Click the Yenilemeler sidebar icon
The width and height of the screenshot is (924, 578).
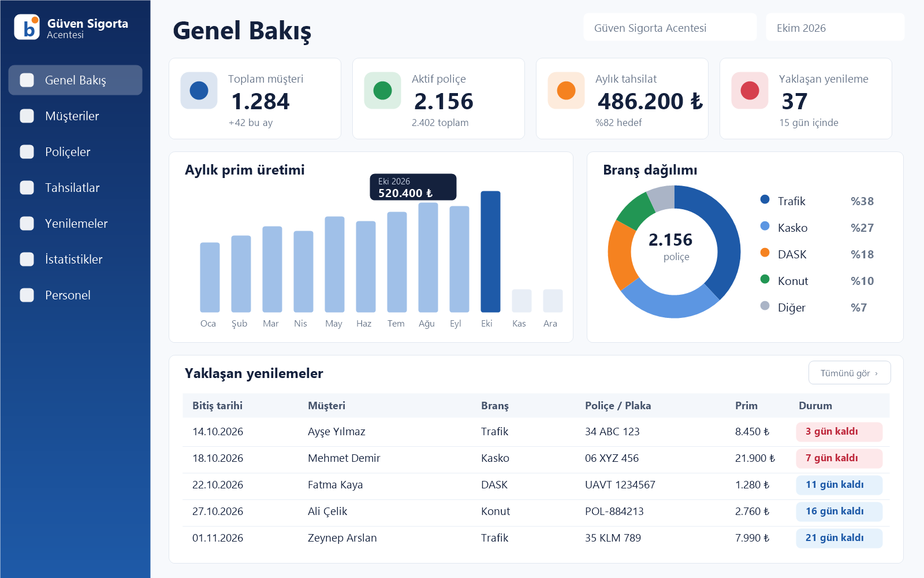pos(27,224)
